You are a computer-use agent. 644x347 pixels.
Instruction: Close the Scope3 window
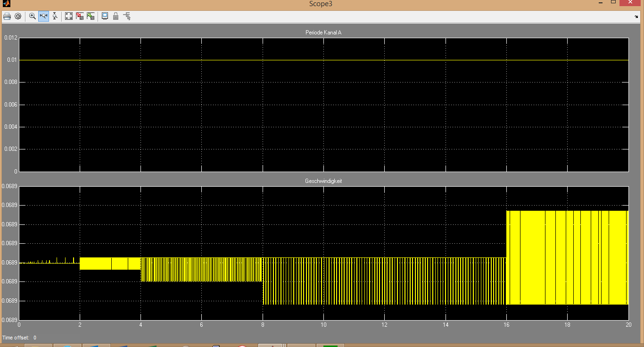pyautogui.click(x=630, y=3)
